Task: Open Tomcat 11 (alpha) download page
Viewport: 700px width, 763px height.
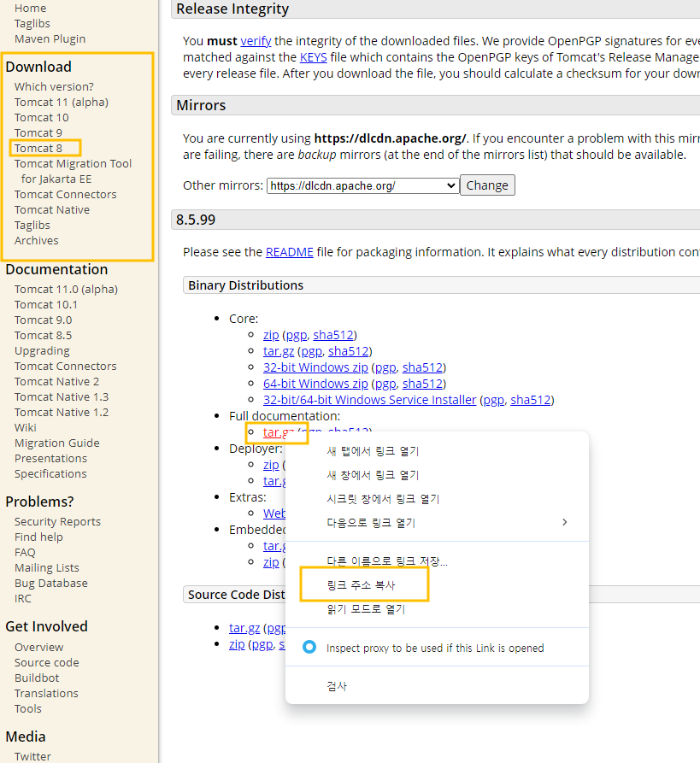Action: coord(62,103)
